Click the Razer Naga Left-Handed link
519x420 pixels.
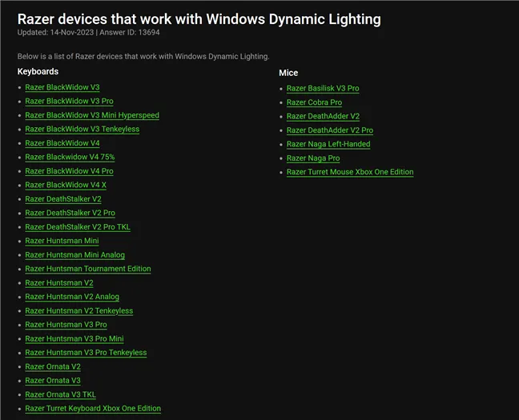point(328,145)
